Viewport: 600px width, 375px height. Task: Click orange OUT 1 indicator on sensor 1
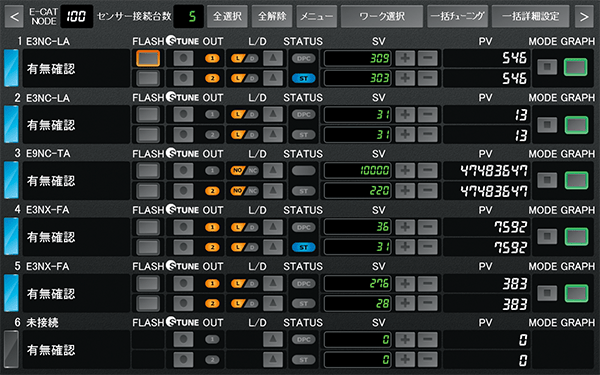(x=212, y=59)
